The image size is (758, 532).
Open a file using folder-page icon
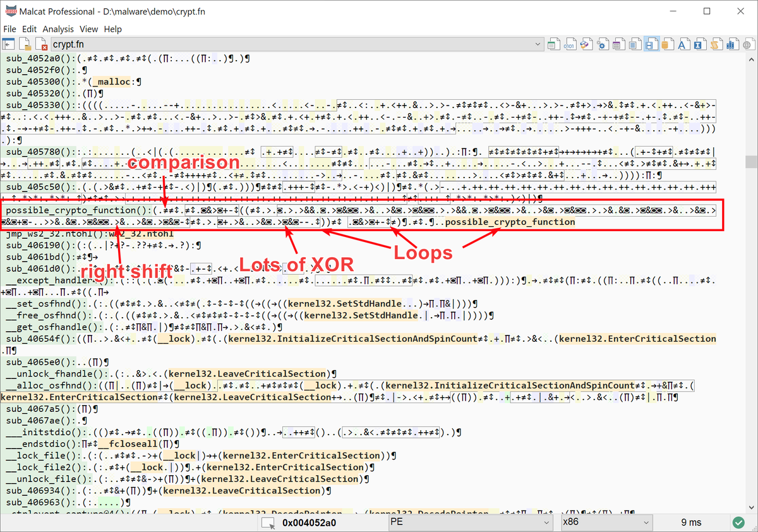pyautogui.click(x=25, y=44)
